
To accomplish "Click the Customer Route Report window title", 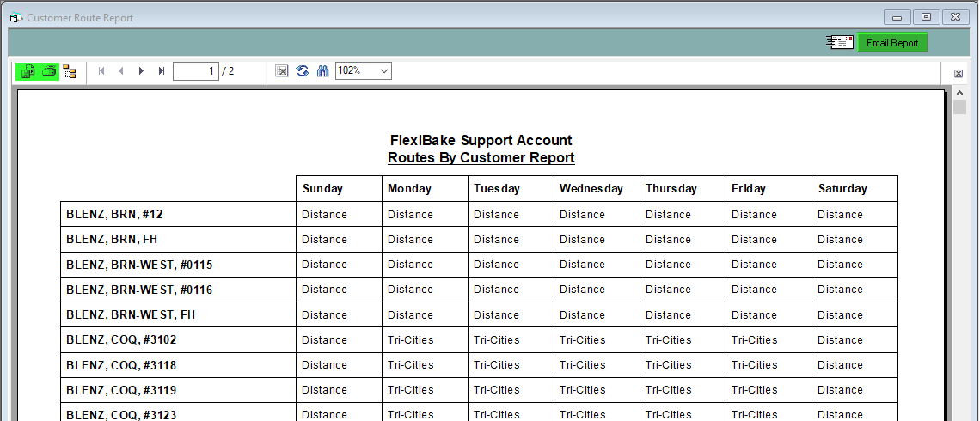I will (x=80, y=17).
